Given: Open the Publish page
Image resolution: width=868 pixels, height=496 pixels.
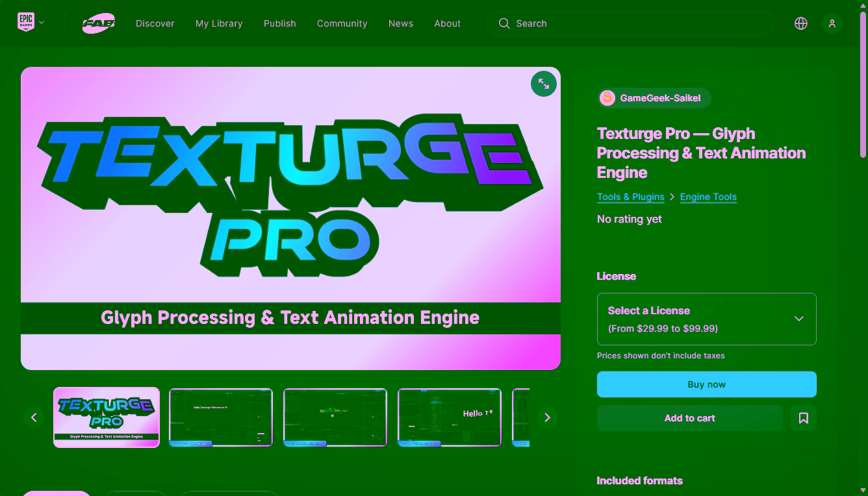Looking at the screenshot, I should pos(280,23).
